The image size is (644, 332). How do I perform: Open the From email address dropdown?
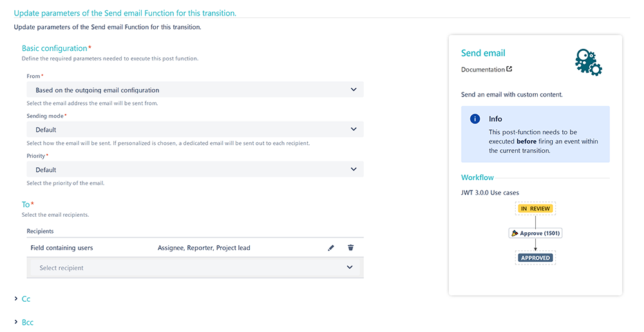tap(195, 89)
